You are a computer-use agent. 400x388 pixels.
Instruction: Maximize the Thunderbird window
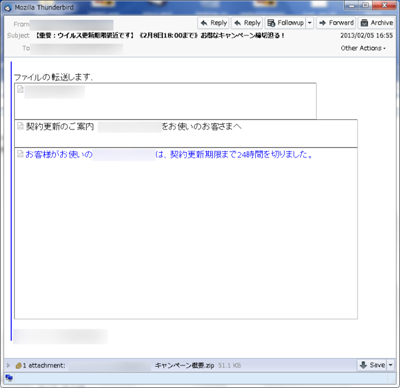(x=366, y=5)
